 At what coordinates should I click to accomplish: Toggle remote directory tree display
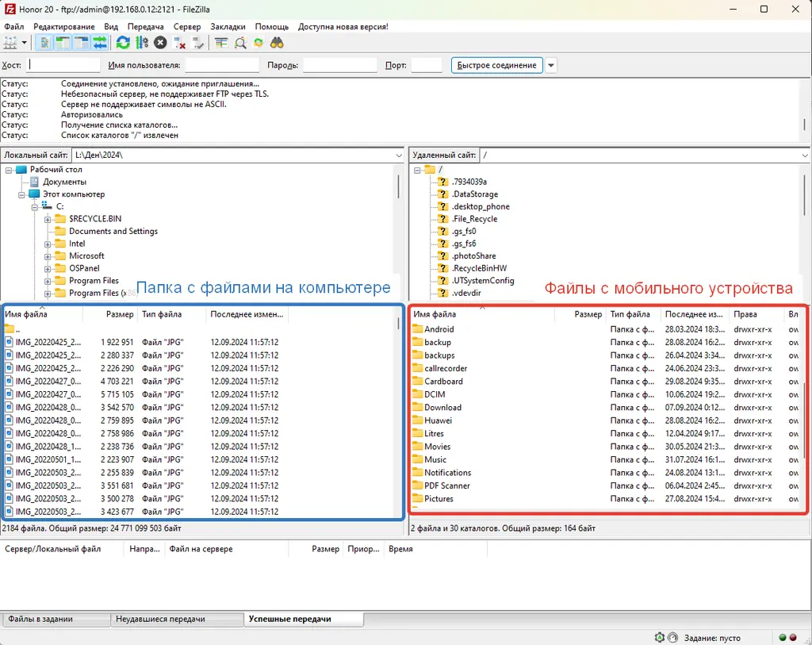(x=82, y=43)
